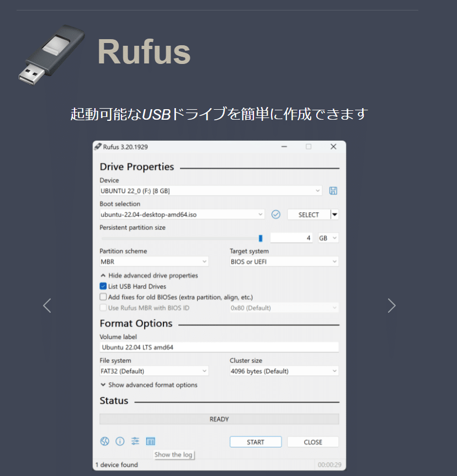Go to previous slide with left arrow
This screenshot has height=476, width=457.
pyautogui.click(x=47, y=306)
